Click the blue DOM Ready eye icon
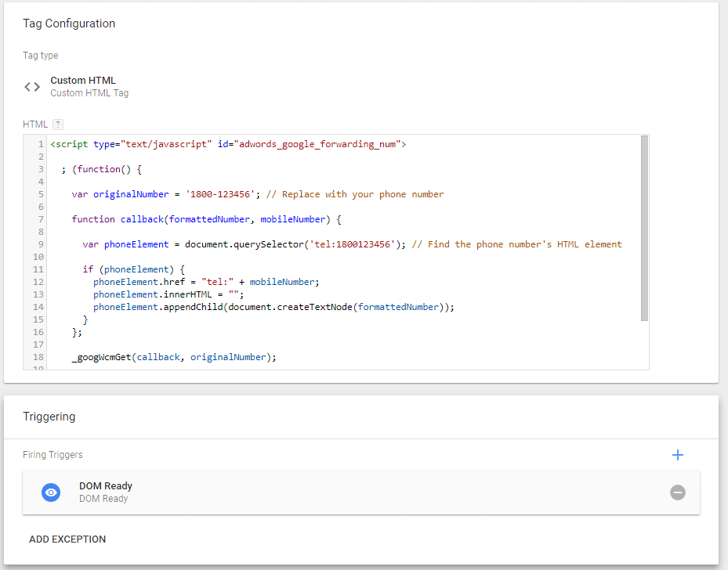The image size is (728, 570). coord(51,492)
